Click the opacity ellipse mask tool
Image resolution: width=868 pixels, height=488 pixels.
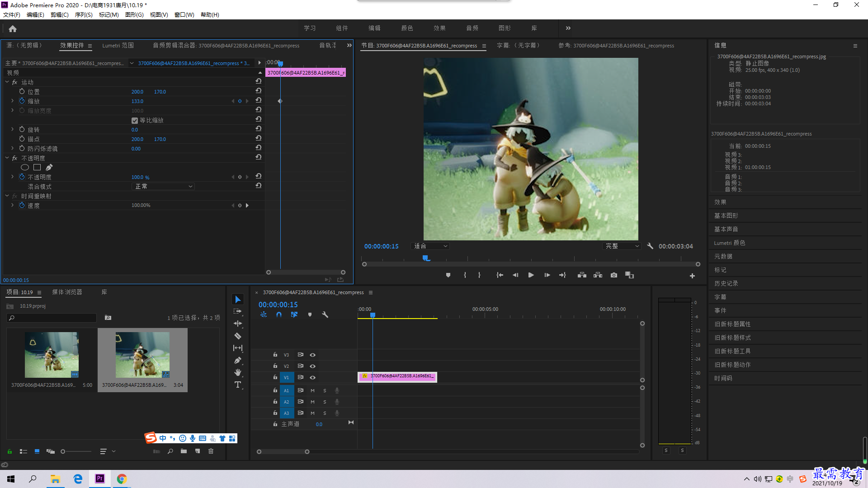[x=25, y=168]
